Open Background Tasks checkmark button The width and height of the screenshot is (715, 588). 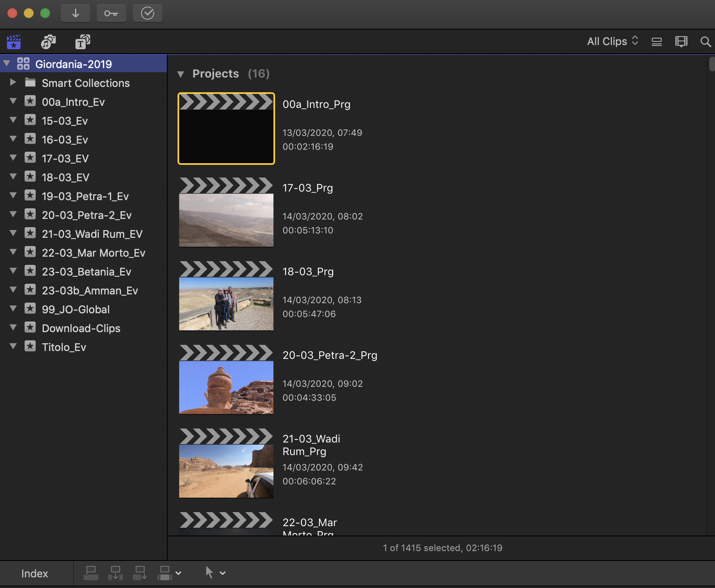point(147,13)
